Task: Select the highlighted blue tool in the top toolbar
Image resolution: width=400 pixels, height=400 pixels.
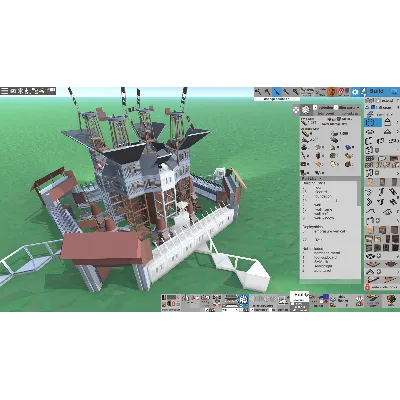Action: 277,92
